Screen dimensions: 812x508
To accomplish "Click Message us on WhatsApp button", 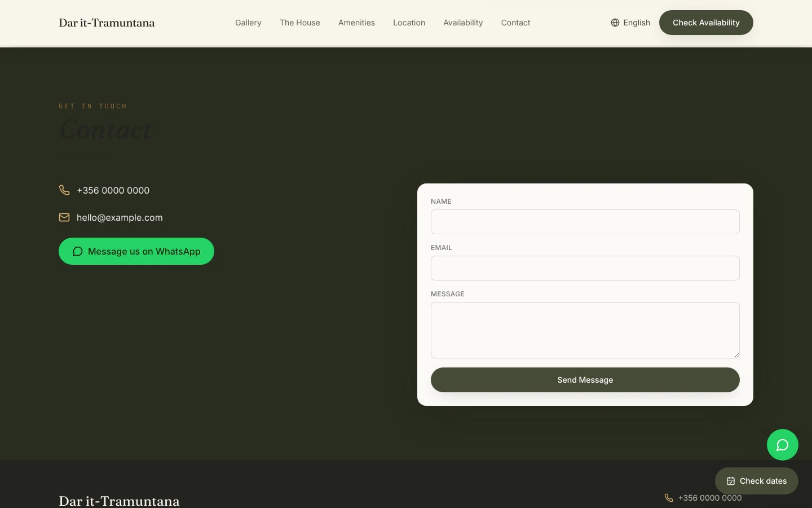I will click(136, 251).
